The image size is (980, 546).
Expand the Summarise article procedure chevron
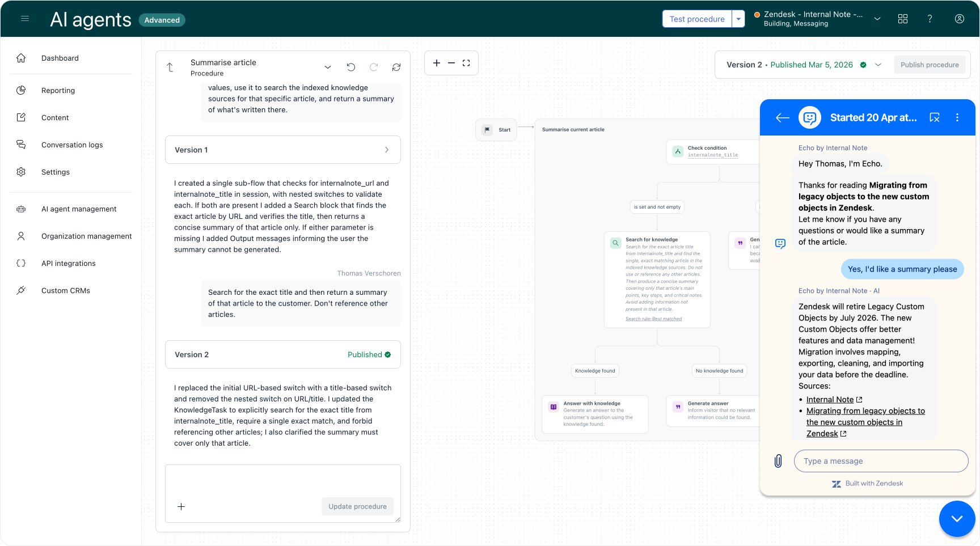point(328,67)
